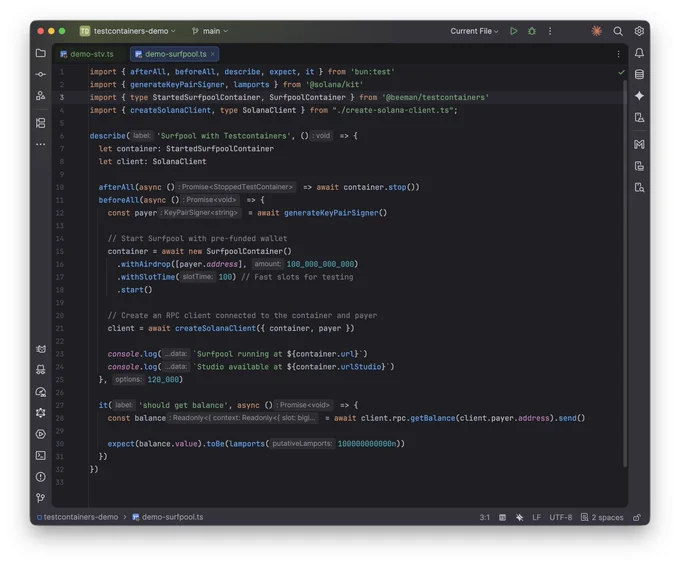This screenshot has width=680, height=565.
Task: Click the StartedSurfpoolContainer type on line 7
Action: tap(219, 149)
